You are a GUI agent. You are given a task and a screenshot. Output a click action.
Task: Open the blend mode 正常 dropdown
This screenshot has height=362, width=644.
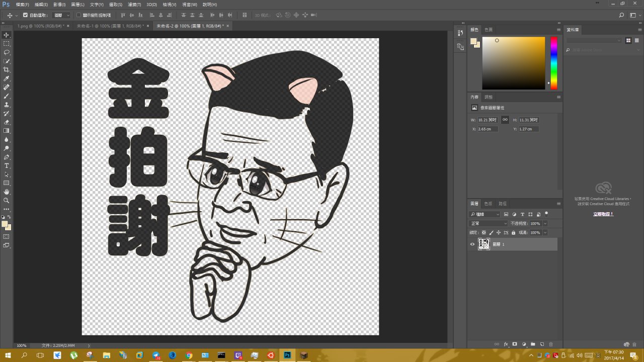click(489, 223)
